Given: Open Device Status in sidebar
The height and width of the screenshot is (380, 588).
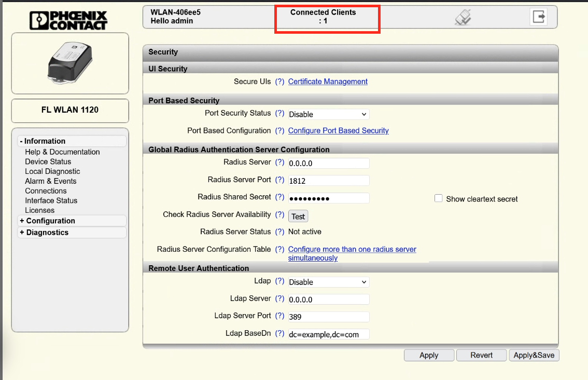Looking at the screenshot, I should (x=48, y=161).
